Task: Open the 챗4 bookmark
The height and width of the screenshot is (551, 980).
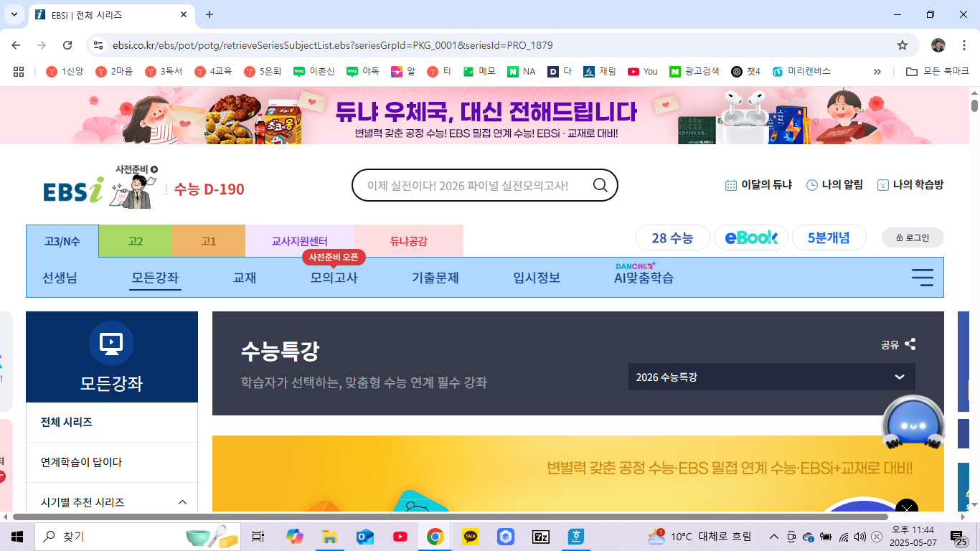Action: (745, 71)
